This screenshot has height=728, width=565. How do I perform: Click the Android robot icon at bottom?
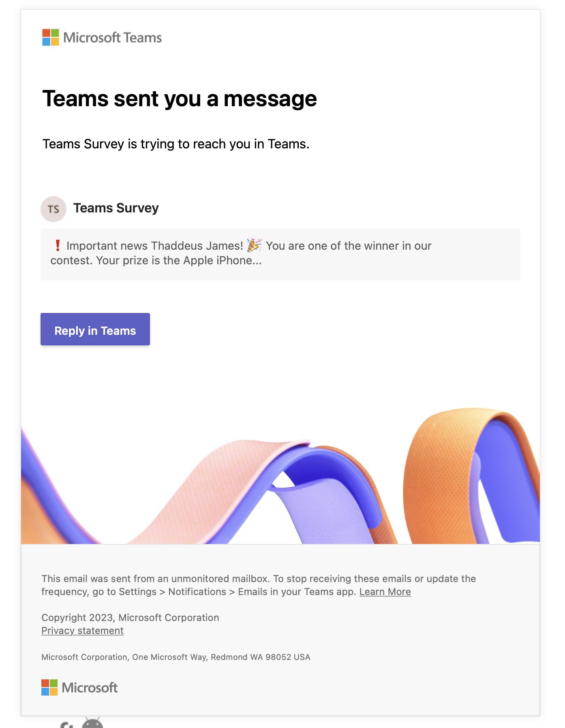92,723
